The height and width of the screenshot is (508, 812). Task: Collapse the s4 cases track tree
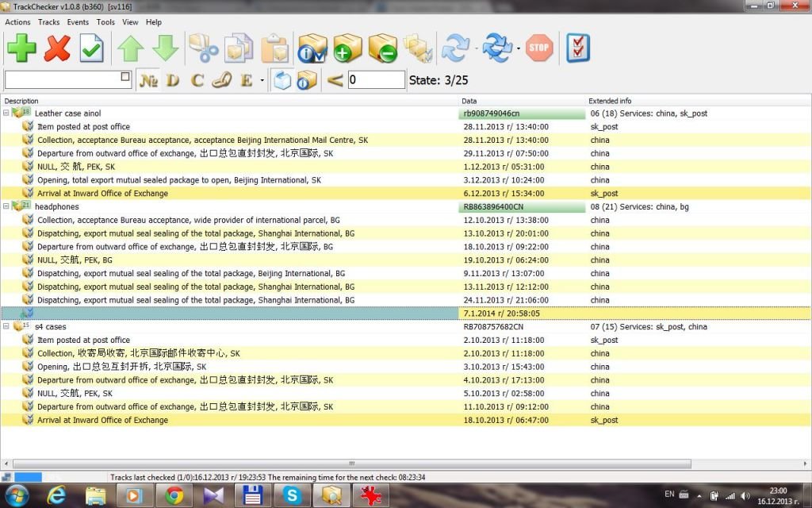point(6,327)
